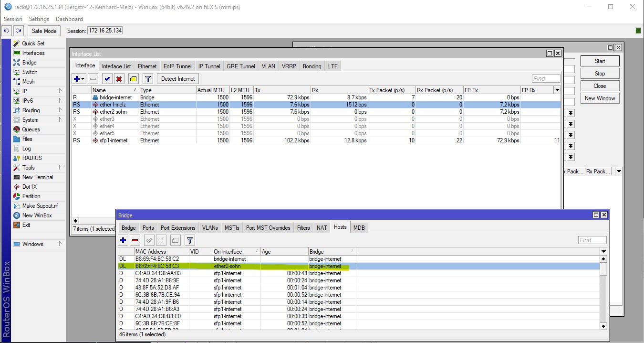
Task: Click the yellow comment icon in Interface List
Action: pyautogui.click(x=133, y=79)
